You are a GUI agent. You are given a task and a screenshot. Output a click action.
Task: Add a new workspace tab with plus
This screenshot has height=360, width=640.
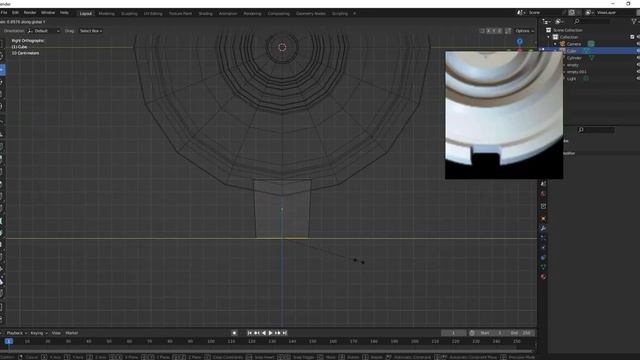click(354, 13)
